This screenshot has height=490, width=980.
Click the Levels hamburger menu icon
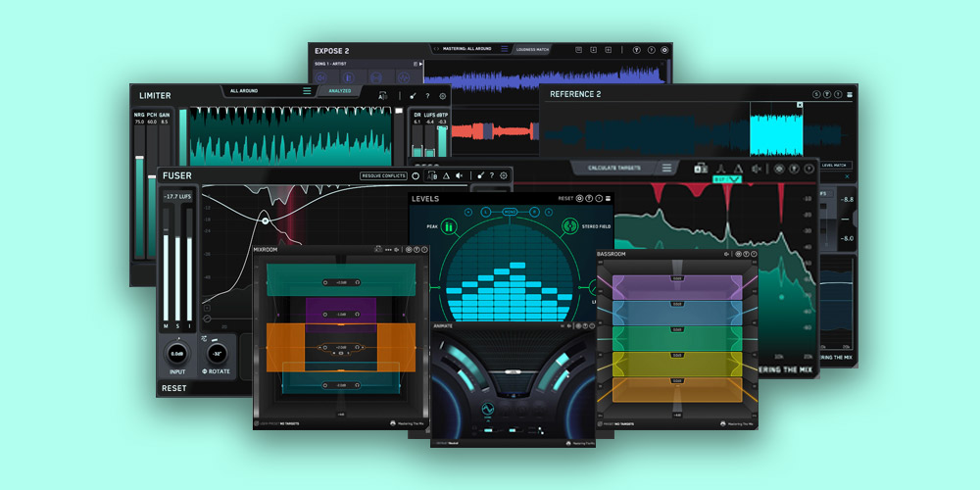[x=608, y=198]
